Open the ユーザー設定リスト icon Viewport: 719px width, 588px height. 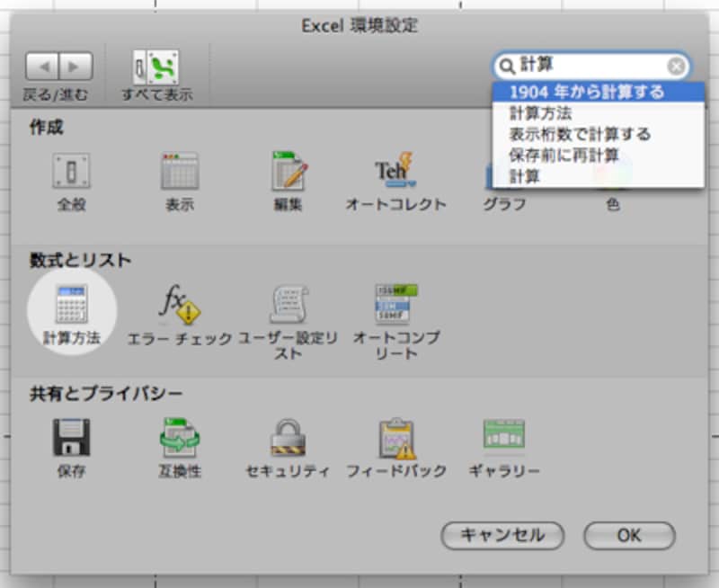pyautogui.click(x=288, y=307)
